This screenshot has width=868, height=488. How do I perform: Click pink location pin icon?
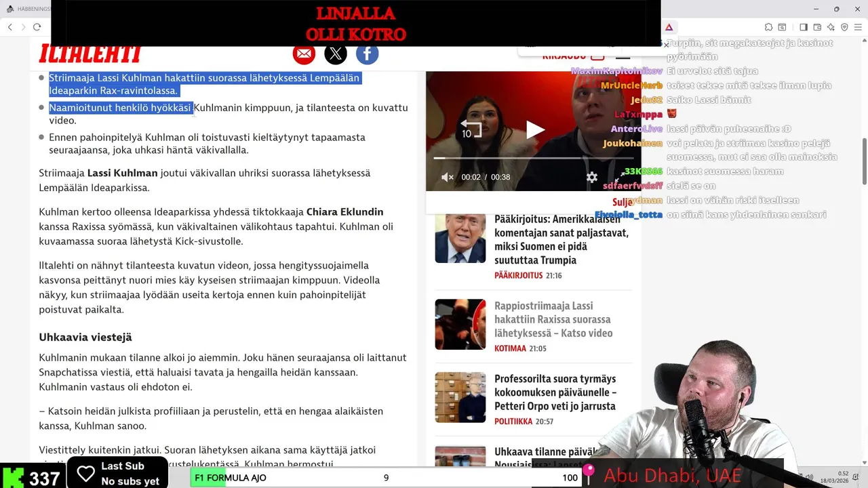point(589,472)
